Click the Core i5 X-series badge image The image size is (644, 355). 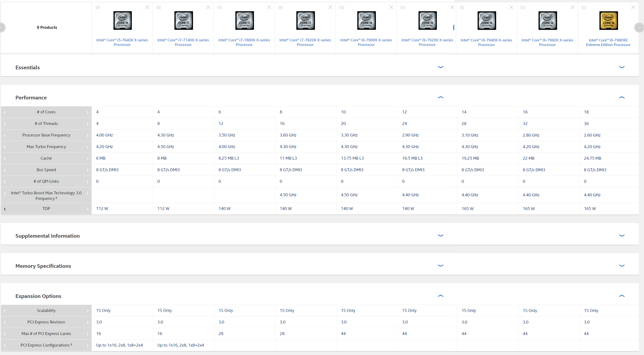point(123,21)
